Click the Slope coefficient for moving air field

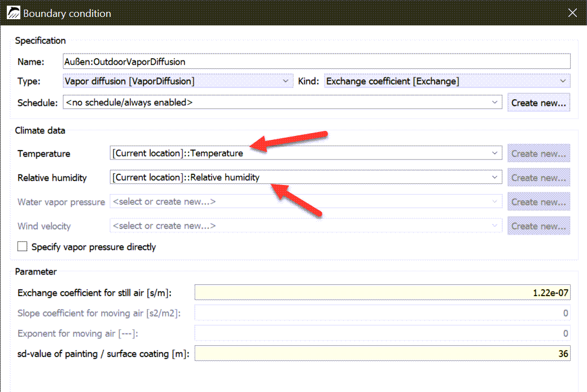[x=382, y=313]
